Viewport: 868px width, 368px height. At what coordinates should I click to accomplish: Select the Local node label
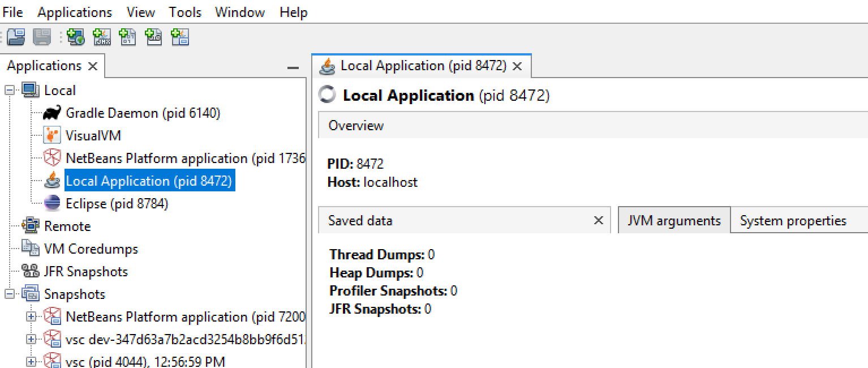click(59, 91)
